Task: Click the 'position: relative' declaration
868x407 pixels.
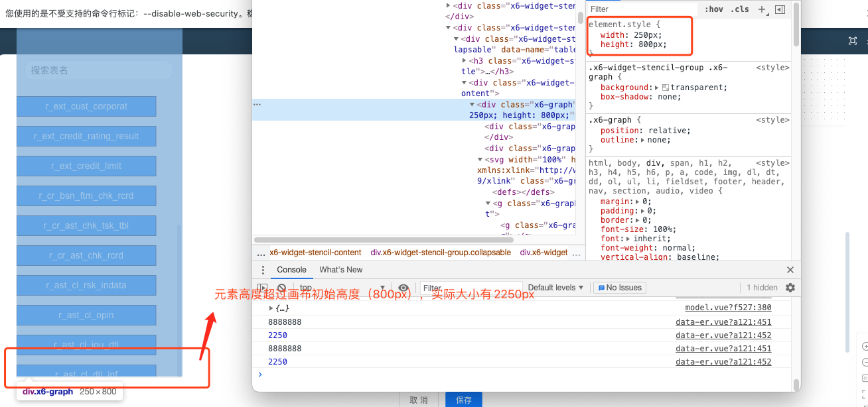Action: coord(645,131)
